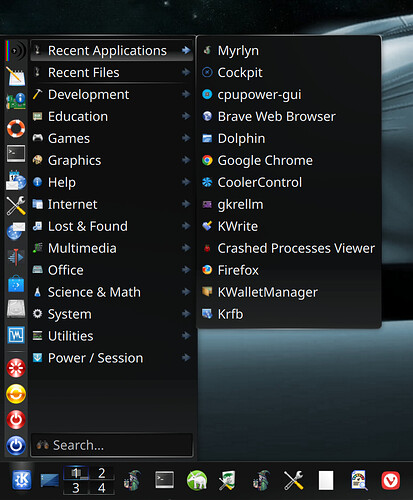Click the red starburst session button
The width and height of the screenshot is (413, 500).
tap(16, 368)
